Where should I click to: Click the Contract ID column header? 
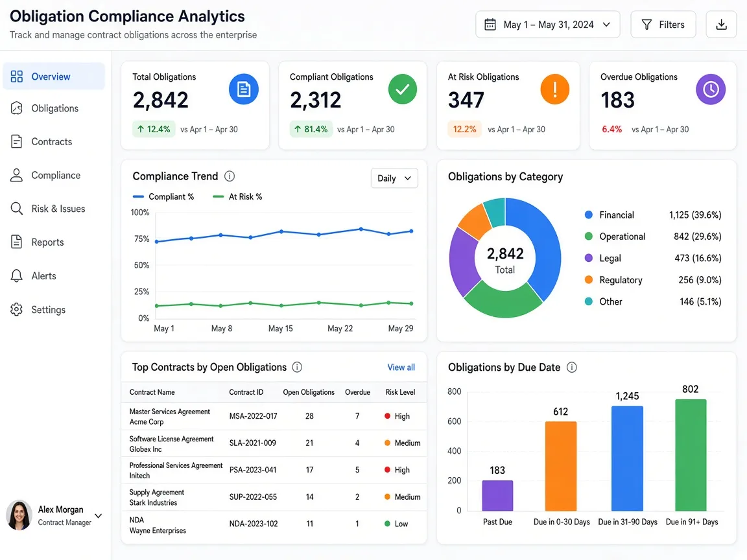click(x=246, y=392)
